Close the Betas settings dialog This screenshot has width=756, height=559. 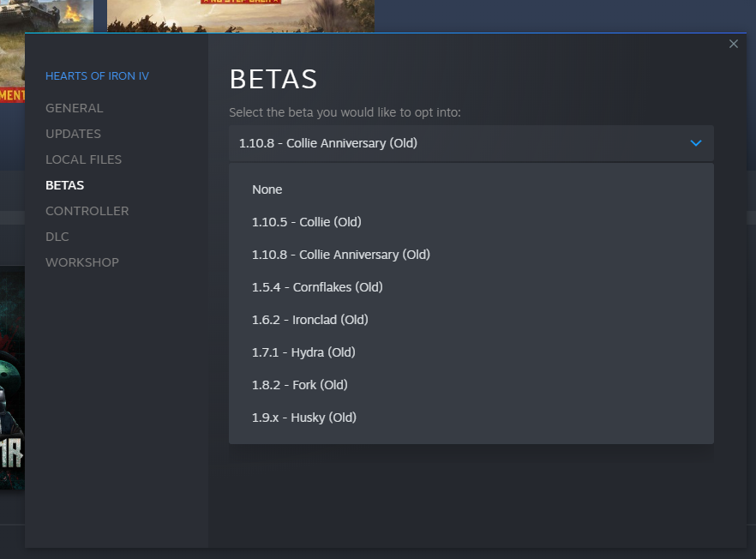coord(733,44)
